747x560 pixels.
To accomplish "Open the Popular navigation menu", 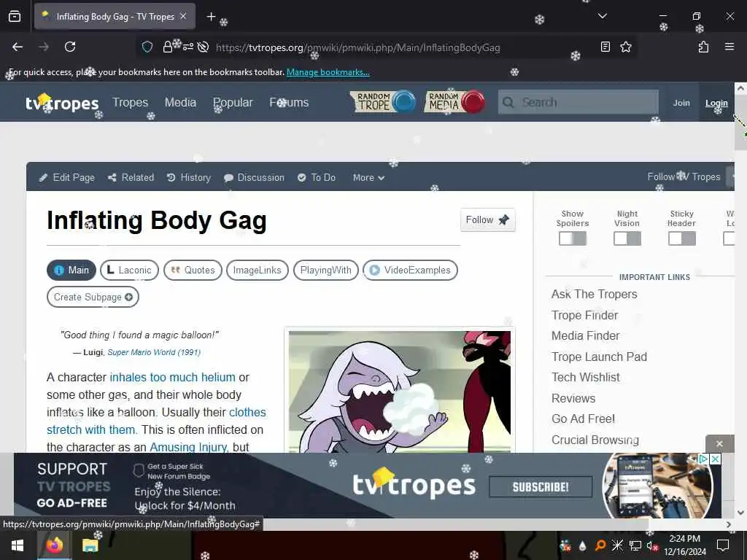I will coord(233,102).
